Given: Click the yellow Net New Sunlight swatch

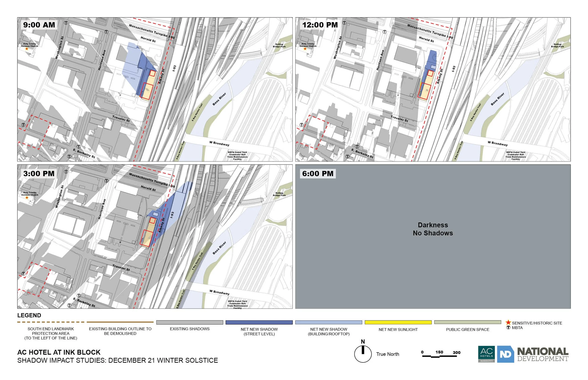Looking at the screenshot, I should 398,322.
